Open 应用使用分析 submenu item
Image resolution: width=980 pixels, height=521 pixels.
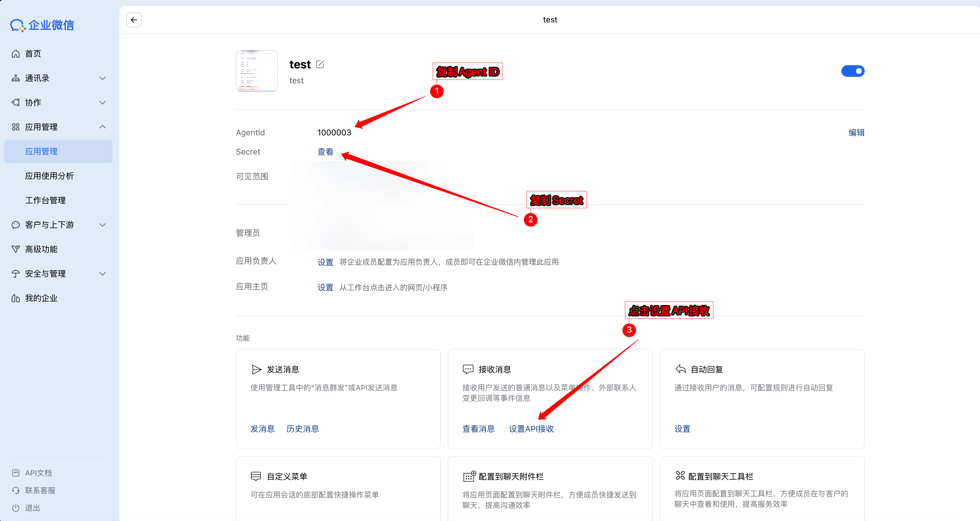pyautogui.click(x=49, y=176)
